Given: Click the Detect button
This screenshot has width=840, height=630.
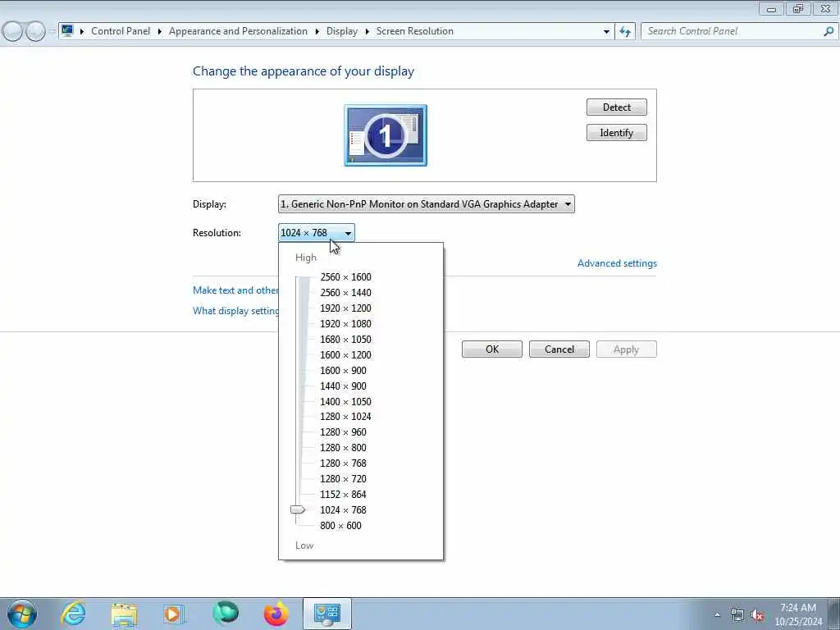Looking at the screenshot, I should click(x=617, y=107).
